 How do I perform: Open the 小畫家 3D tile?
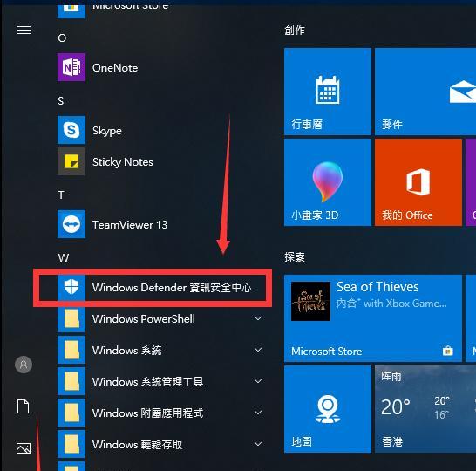(328, 182)
